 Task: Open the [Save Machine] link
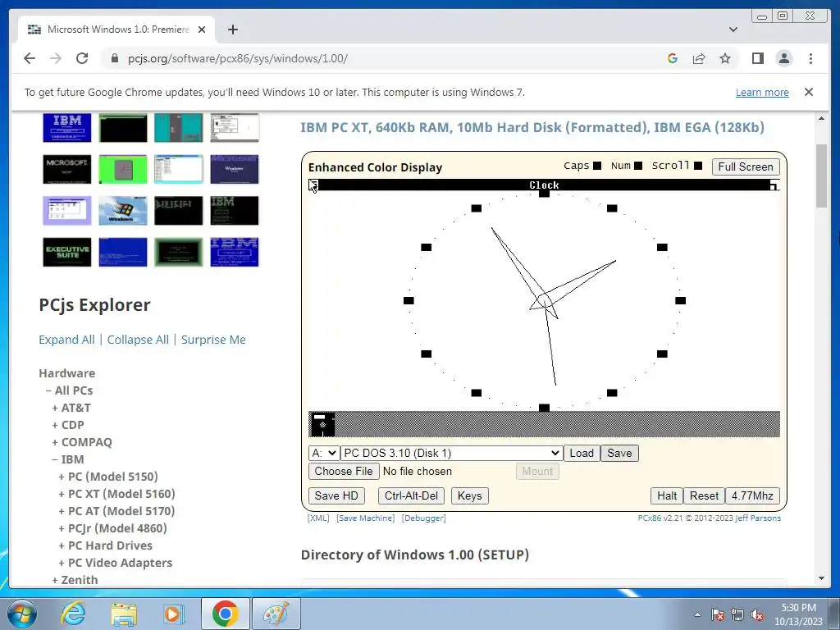pyautogui.click(x=365, y=518)
